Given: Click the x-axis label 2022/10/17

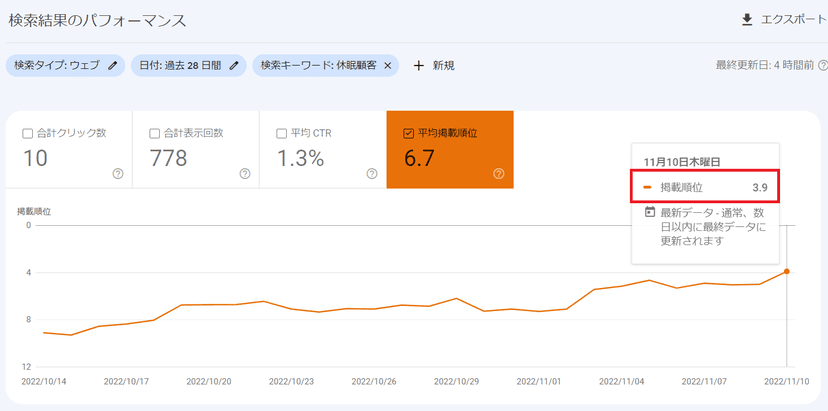Looking at the screenshot, I should (126, 381).
